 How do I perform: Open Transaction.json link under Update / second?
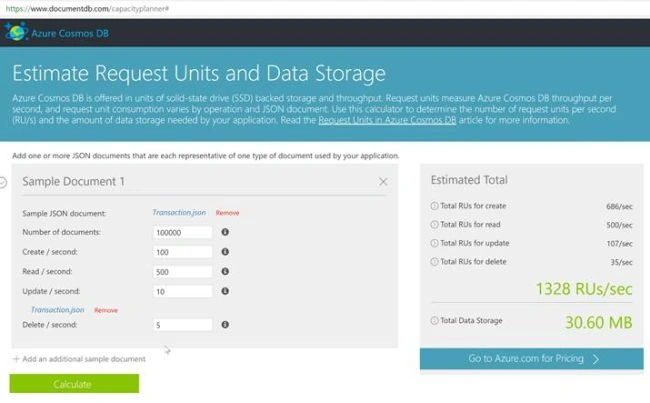click(x=58, y=310)
